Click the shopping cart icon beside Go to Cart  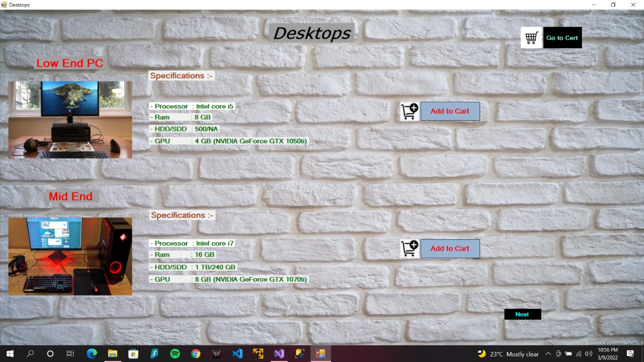(531, 38)
